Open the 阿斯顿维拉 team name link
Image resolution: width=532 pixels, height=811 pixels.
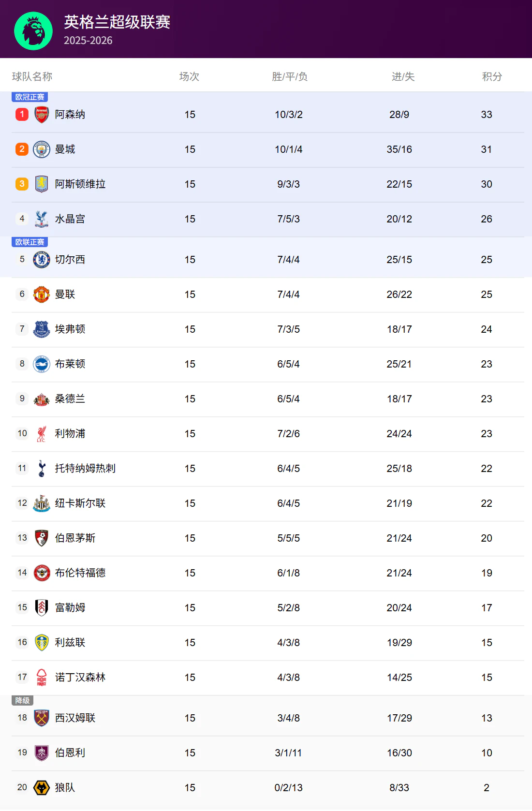pos(80,184)
